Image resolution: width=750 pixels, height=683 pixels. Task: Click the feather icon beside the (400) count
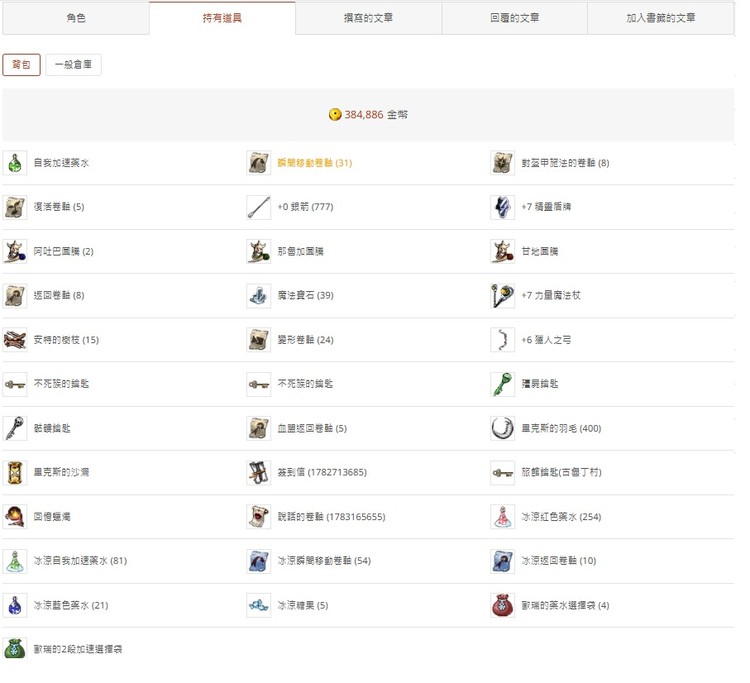(503, 429)
